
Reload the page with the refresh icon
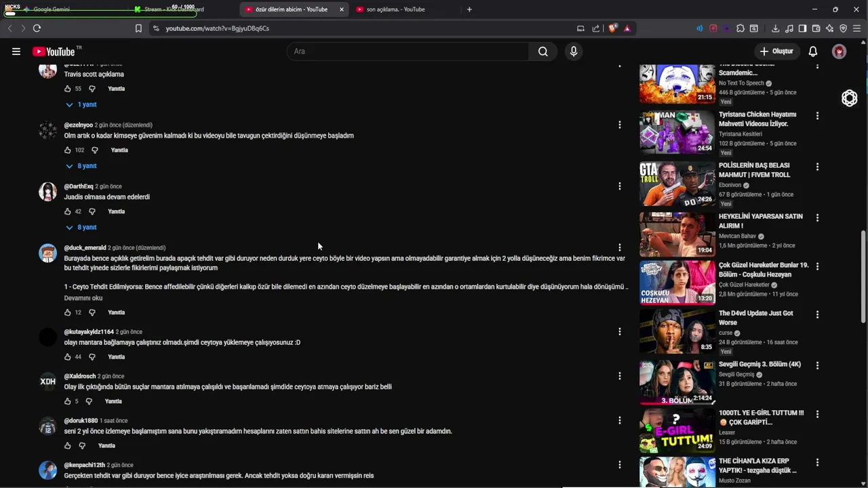pyautogui.click(x=37, y=28)
